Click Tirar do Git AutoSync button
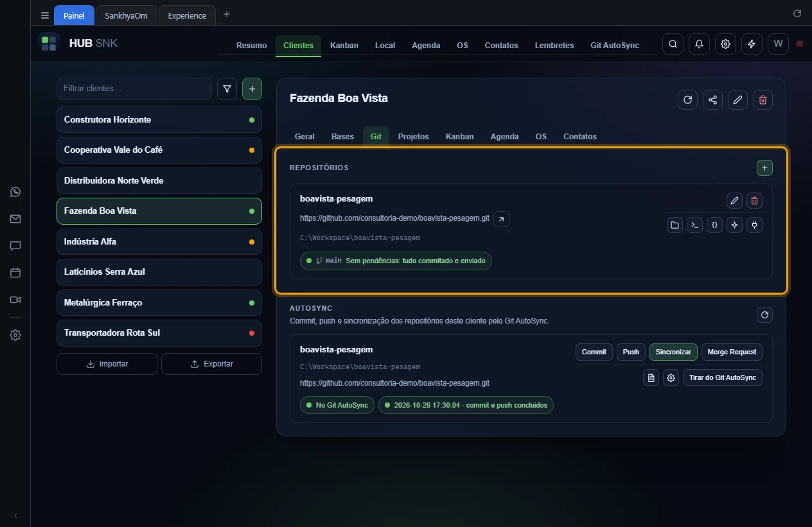 click(x=723, y=378)
